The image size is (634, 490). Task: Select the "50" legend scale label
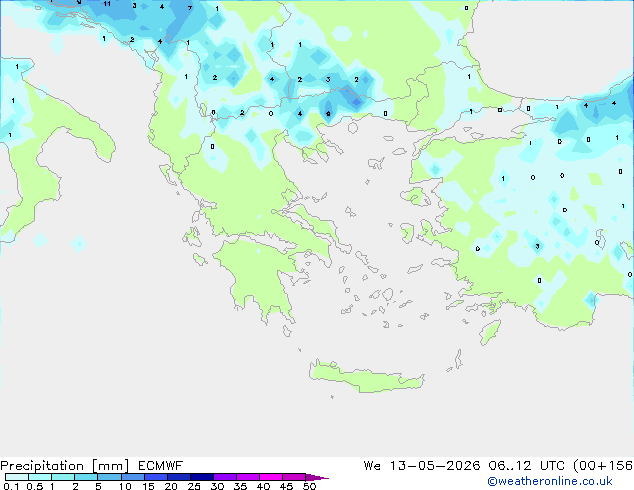(x=309, y=486)
